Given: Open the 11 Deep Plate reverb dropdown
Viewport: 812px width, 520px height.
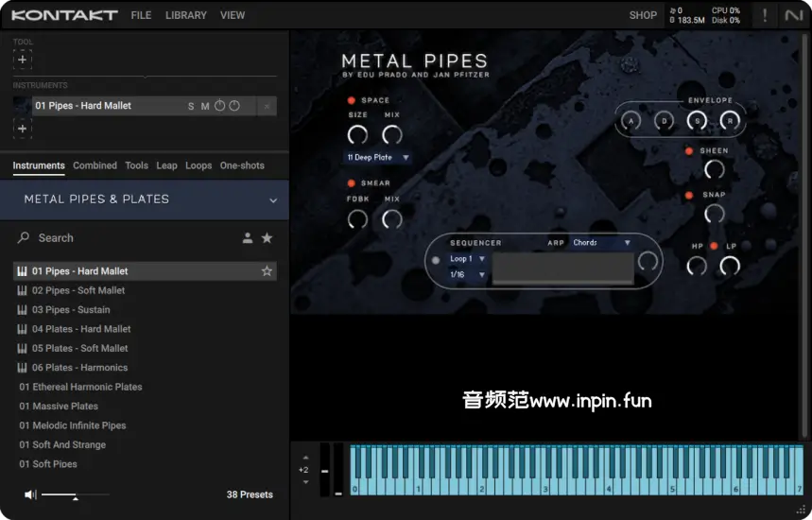Looking at the screenshot, I should click(x=377, y=158).
